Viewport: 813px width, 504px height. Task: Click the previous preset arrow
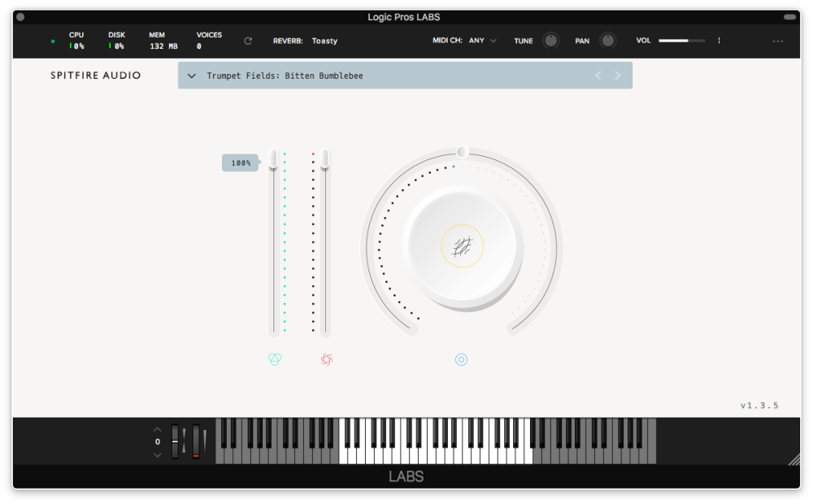click(x=598, y=75)
